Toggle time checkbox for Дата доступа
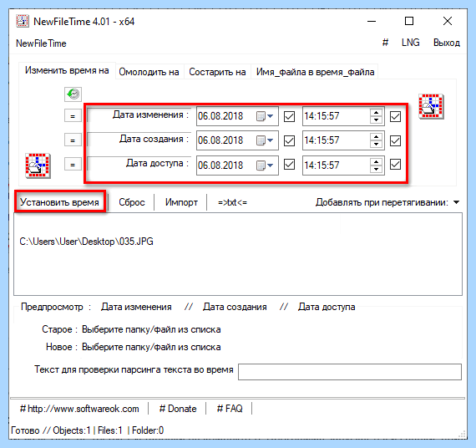This screenshot has width=476, height=448. [395, 165]
